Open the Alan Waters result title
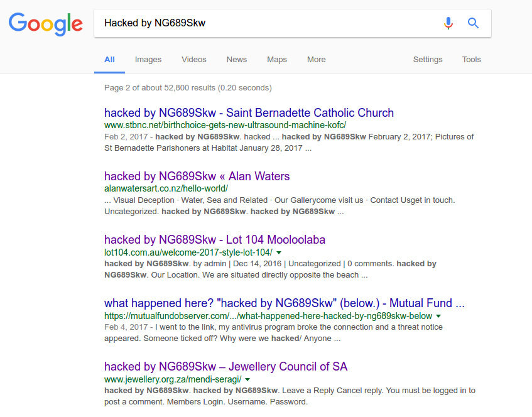 tap(197, 176)
